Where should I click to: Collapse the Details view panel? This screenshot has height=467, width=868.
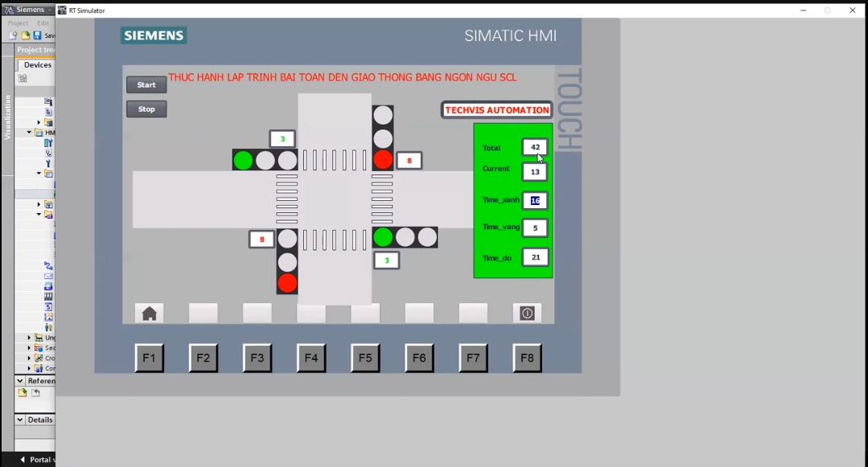coord(20,420)
